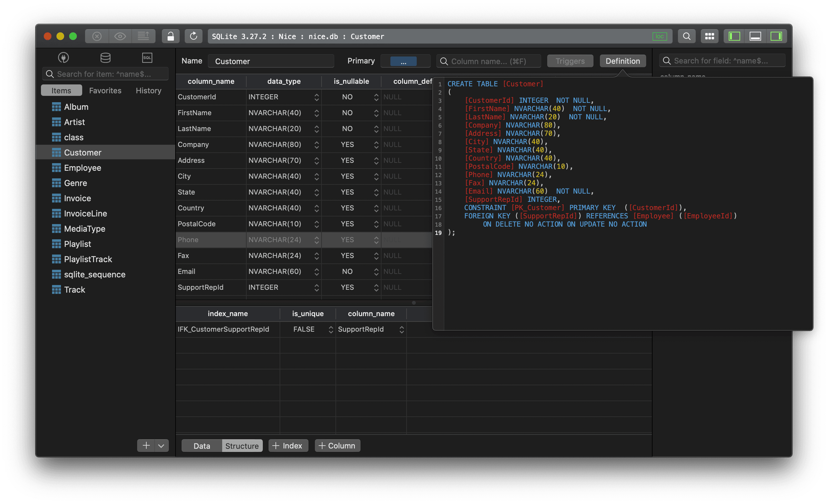836x504 pixels.
Task: Switch to the Items tab
Action: [x=61, y=90]
